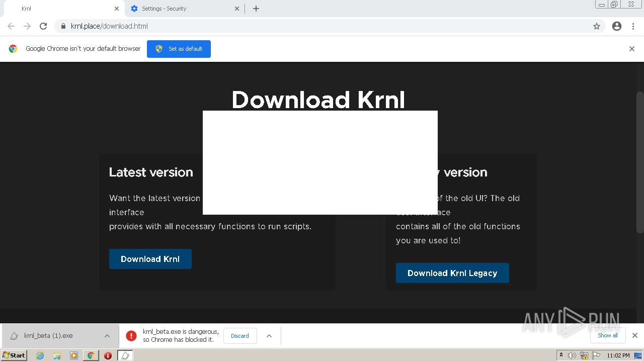Viewport: 644px width, 362px height.
Task: Click the last tray icon beside the clock
Action: pyautogui.click(x=638, y=355)
